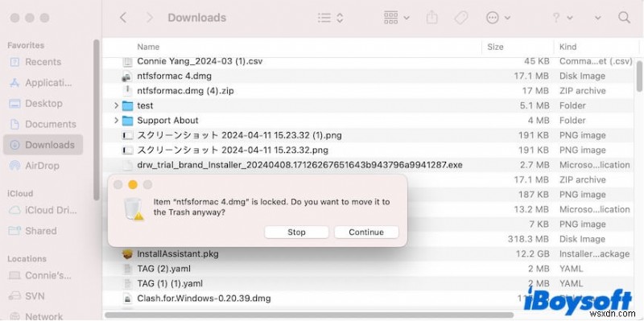
Task: Click Continue to move item to Trash
Action: coord(366,232)
